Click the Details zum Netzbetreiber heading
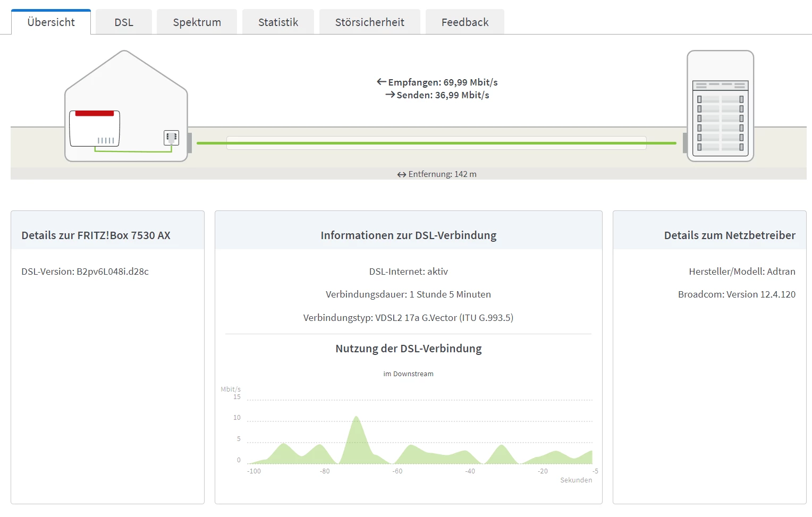Viewport: 812px width, 517px height. pyautogui.click(x=730, y=235)
